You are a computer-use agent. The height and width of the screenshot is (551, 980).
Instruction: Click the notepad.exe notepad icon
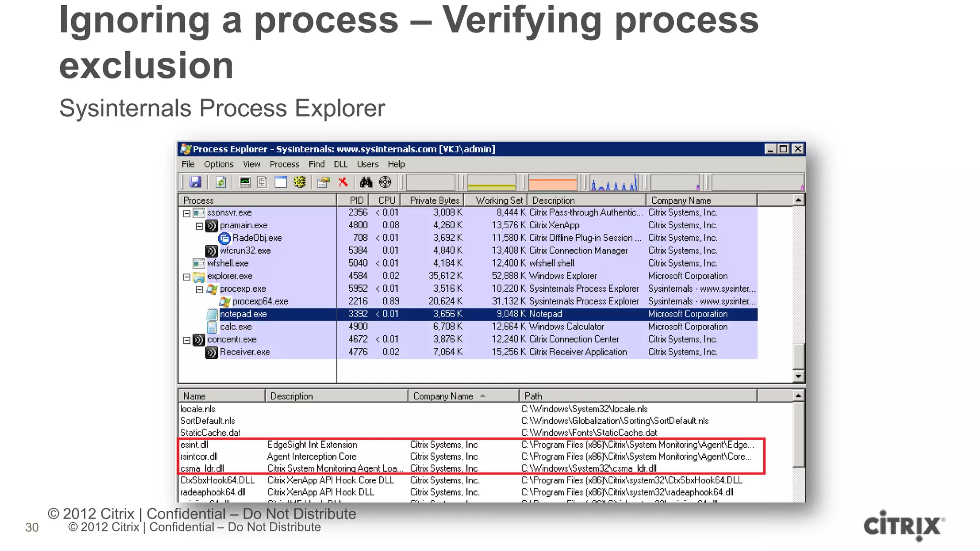212,314
